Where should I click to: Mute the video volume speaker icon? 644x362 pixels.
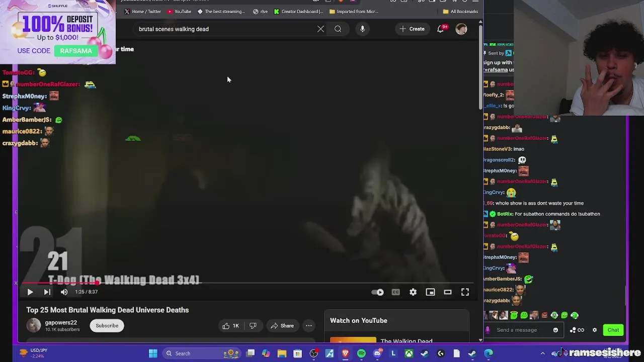pyautogui.click(x=64, y=292)
